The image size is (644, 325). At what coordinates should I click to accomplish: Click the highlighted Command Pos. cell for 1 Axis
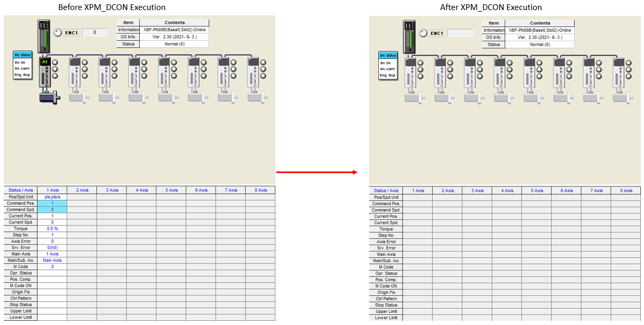(52, 203)
